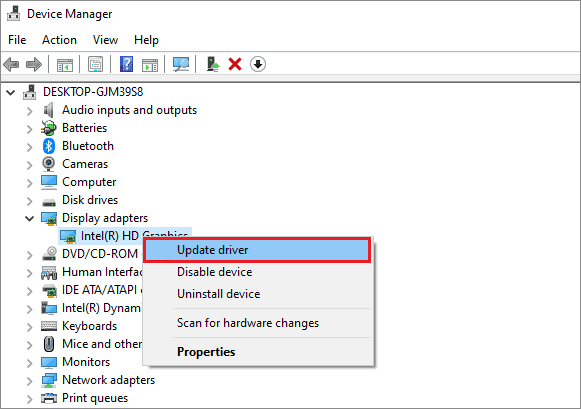This screenshot has height=409, width=581.
Task: Click the Display adapters category icon
Action: click(49, 218)
